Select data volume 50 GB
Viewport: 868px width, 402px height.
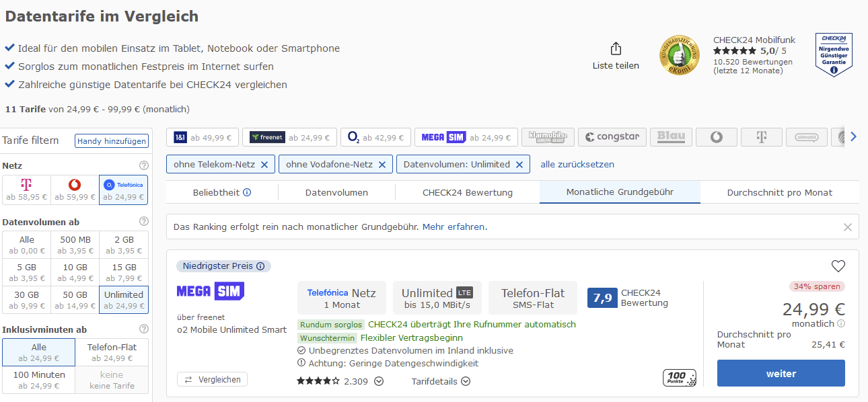pos(75,300)
